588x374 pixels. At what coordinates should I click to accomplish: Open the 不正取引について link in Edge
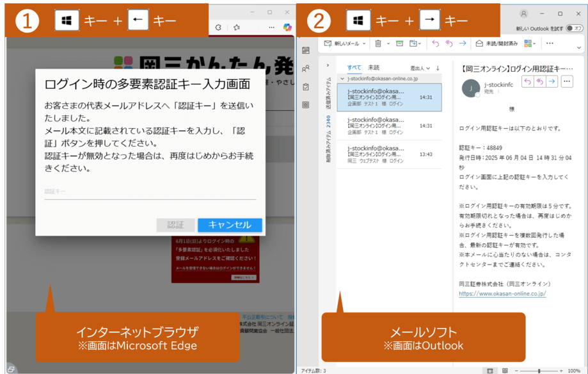[262, 317]
